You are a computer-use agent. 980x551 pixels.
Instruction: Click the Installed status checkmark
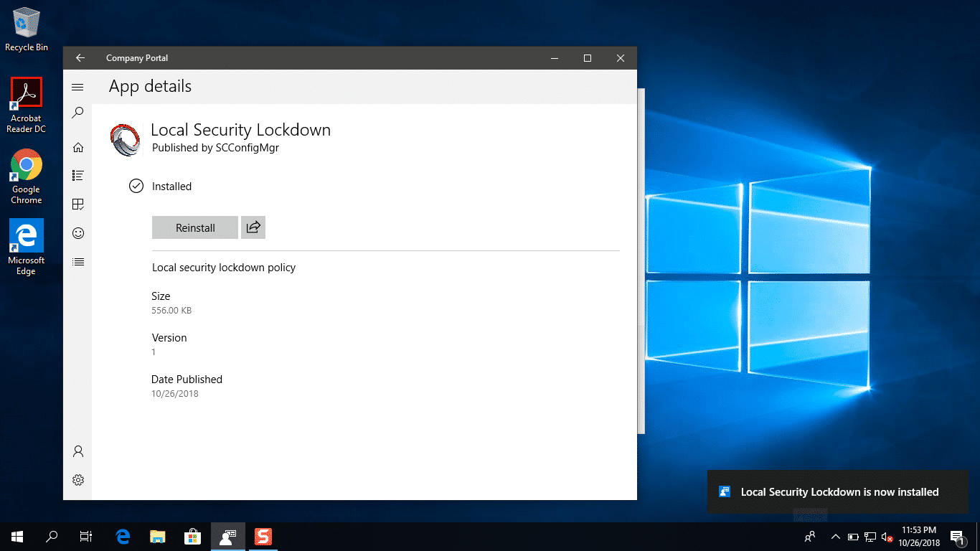(x=136, y=186)
